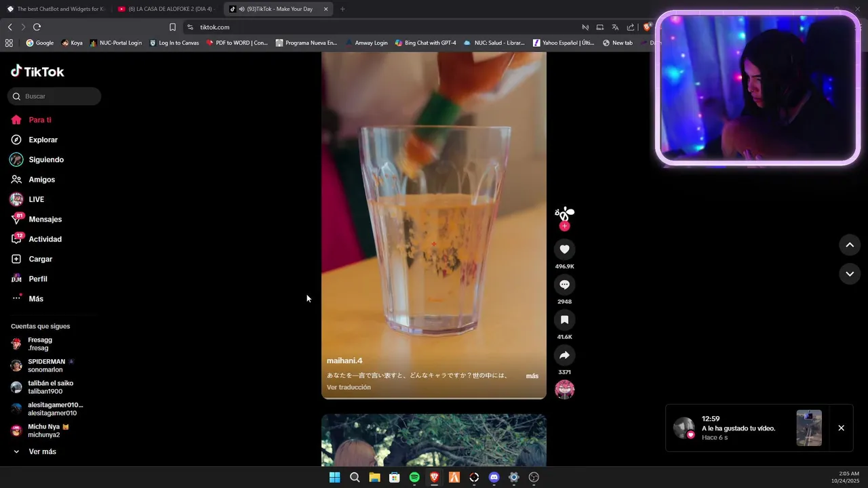Click the TikTok logo
Viewport: 868px width, 488px height.
pyautogui.click(x=37, y=71)
